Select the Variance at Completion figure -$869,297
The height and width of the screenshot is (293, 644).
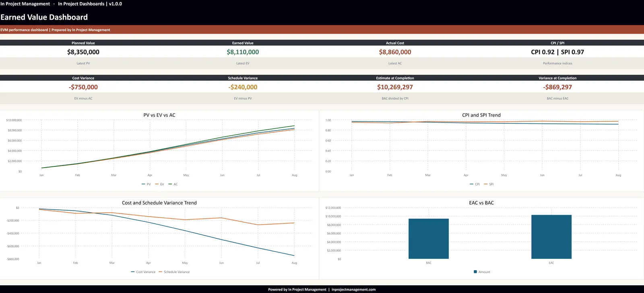[557, 87]
